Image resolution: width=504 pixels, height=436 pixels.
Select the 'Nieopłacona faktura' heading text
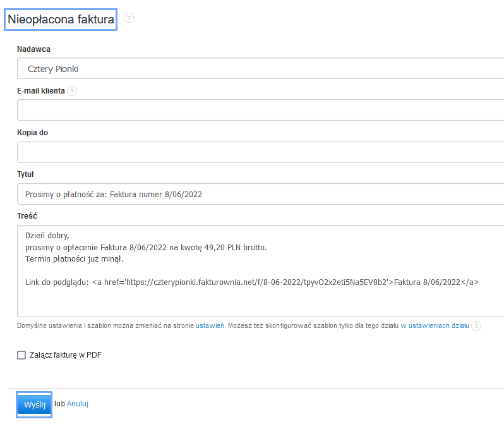[x=61, y=20]
